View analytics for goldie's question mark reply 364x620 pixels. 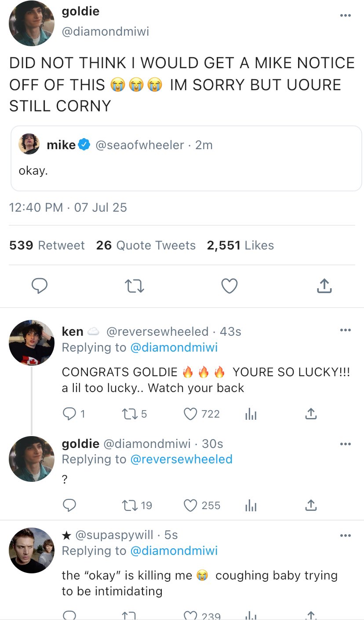[251, 505]
